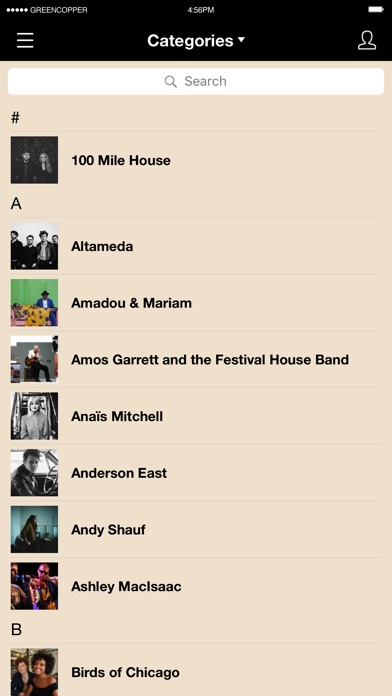Focus the Search input field

(x=196, y=81)
